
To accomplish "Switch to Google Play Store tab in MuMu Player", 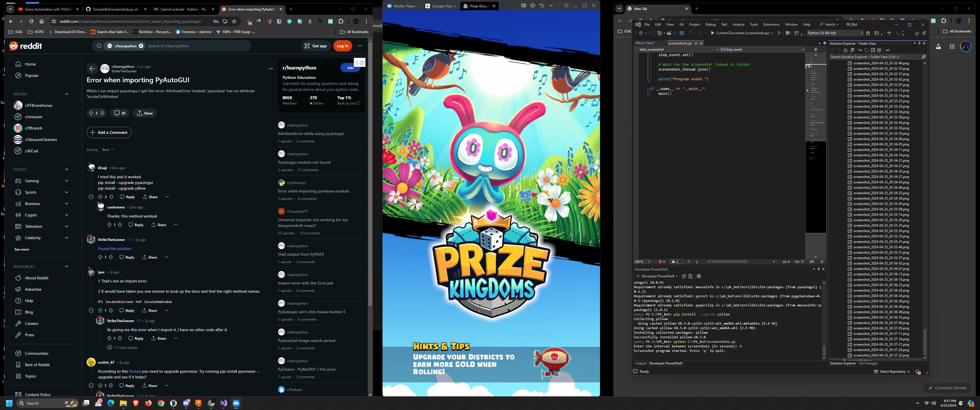I will [x=441, y=6].
